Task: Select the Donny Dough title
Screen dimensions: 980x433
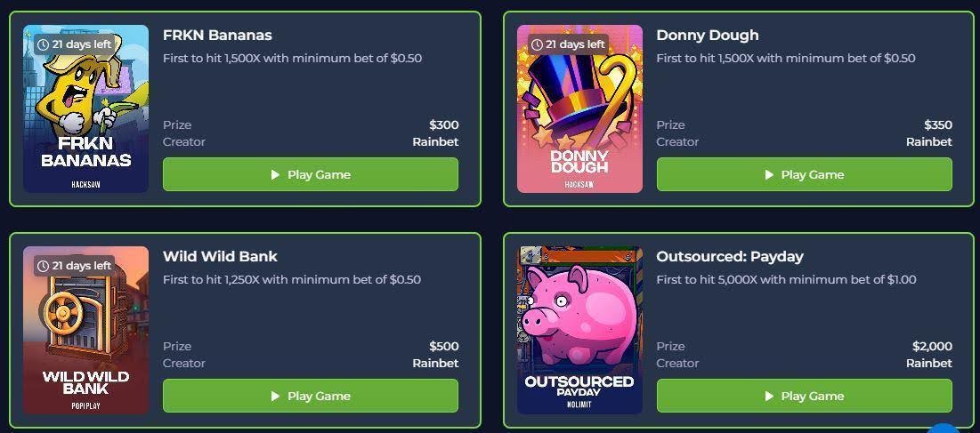Action: point(708,35)
